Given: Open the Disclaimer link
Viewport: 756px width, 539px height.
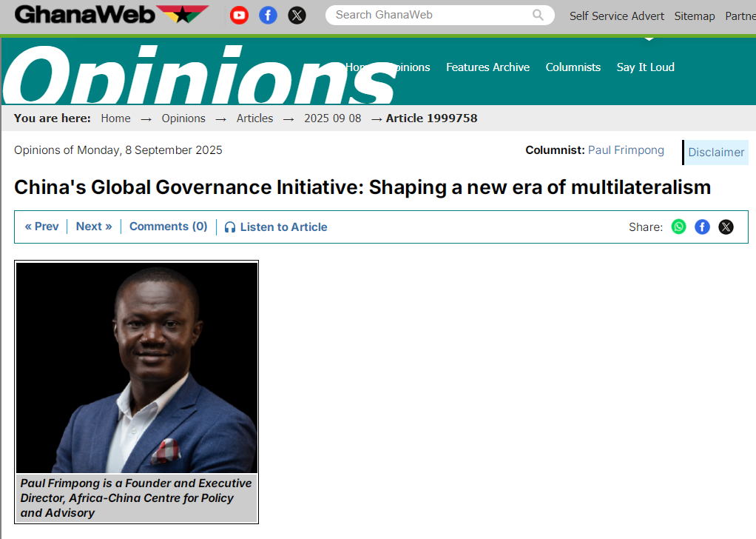Looking at the screenshot, I should tap(715, 153).
